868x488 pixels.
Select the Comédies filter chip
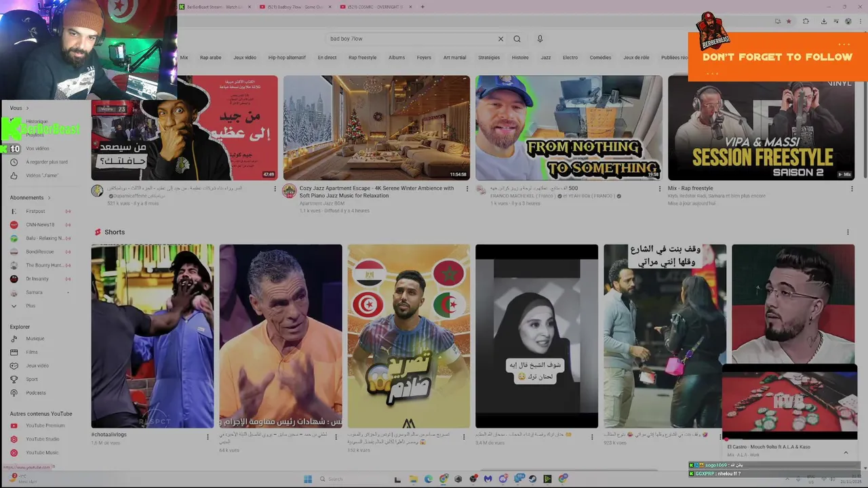[x=600, y=58]
